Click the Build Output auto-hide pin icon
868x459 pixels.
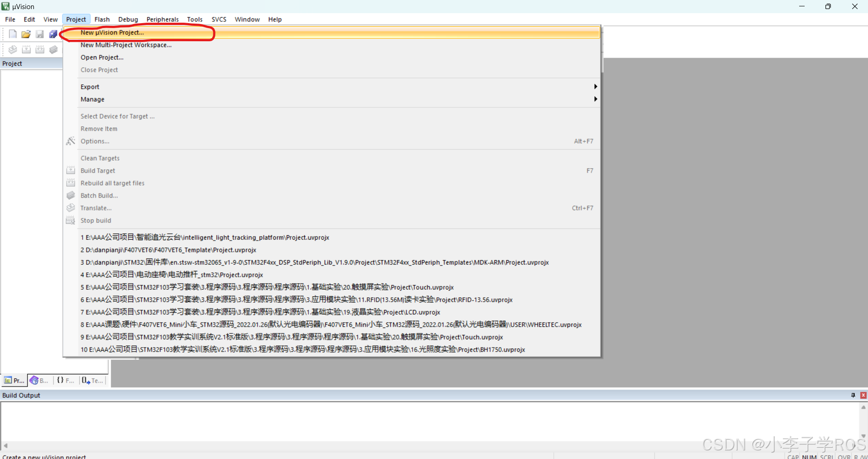tap(853, 395)
